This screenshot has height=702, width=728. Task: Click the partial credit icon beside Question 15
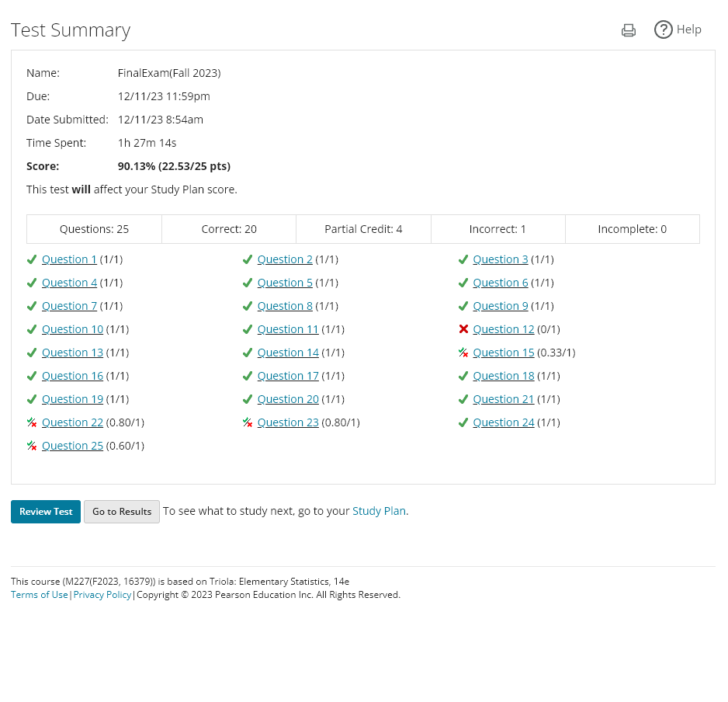coord(463,353)
